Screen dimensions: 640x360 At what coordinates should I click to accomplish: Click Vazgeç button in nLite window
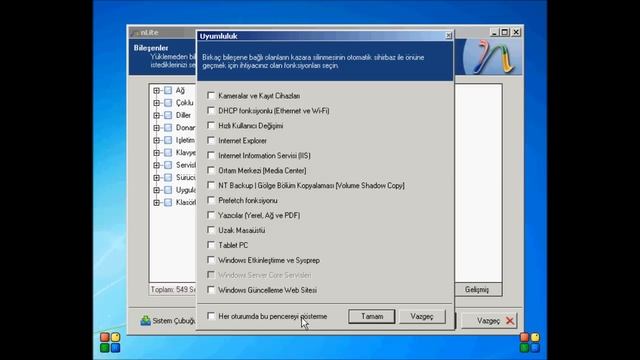click(x=489, y=321)
